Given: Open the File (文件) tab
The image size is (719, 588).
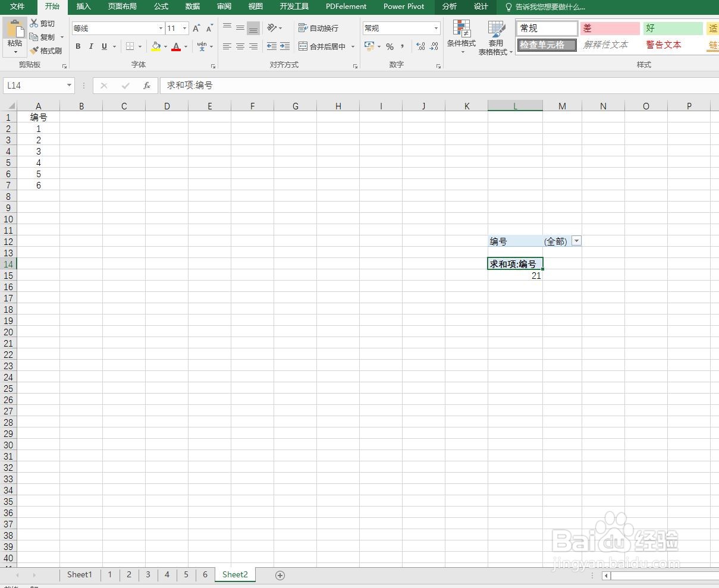Looking at the screenshot, I should (x=17, y=7).
